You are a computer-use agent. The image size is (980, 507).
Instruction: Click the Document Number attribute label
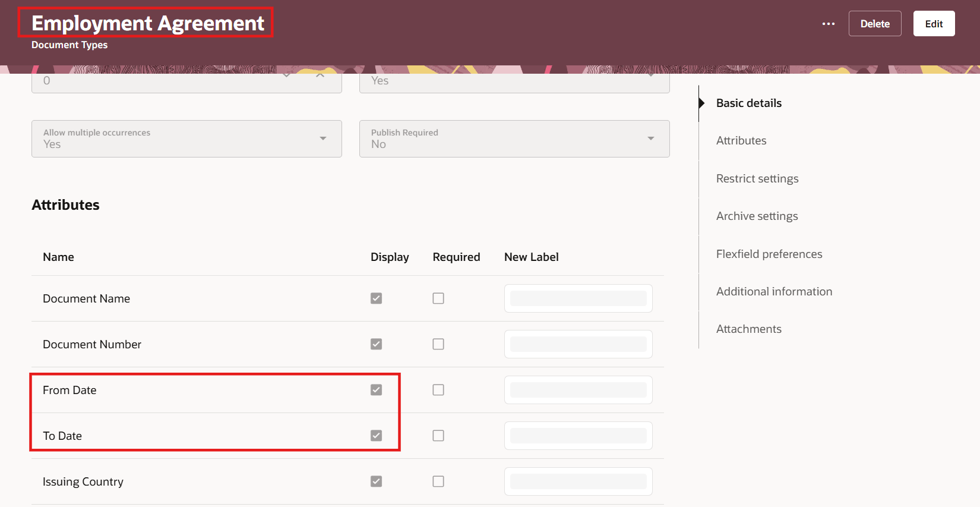coord(92,344)
